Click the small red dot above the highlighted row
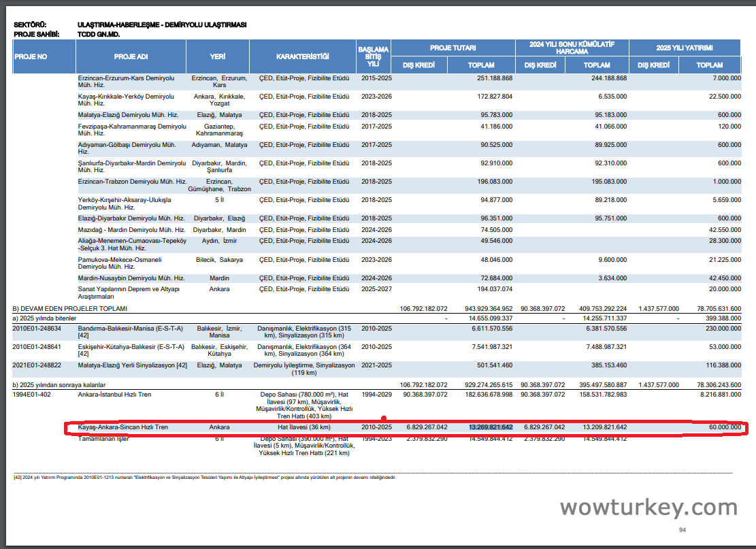756x549 pixels. (384, 418)
